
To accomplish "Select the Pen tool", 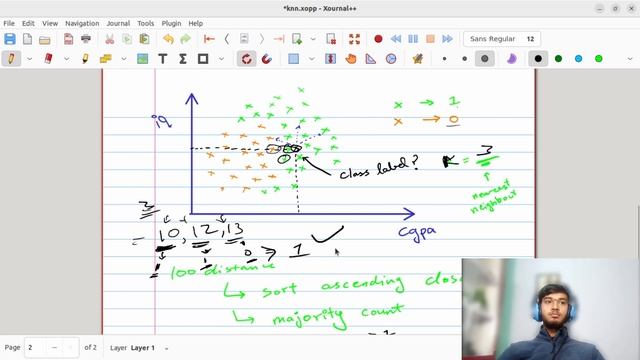I will (11, 59).
